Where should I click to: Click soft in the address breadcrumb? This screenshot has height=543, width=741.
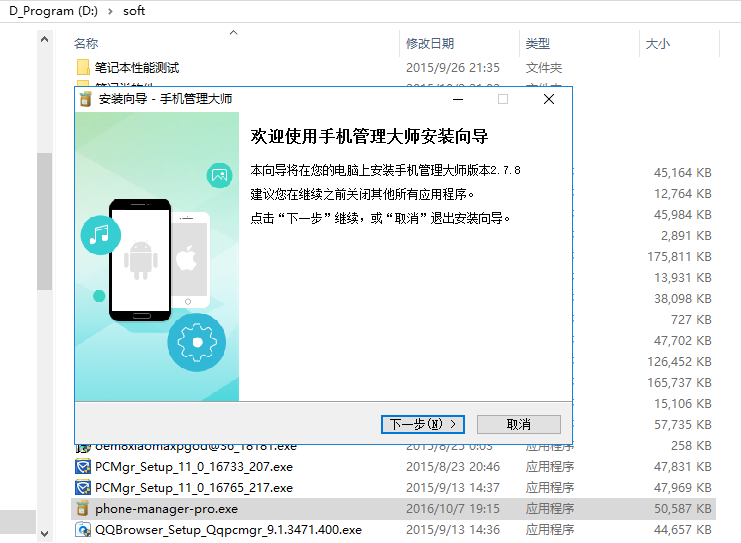pyautogui.click(x=134, y=11)
